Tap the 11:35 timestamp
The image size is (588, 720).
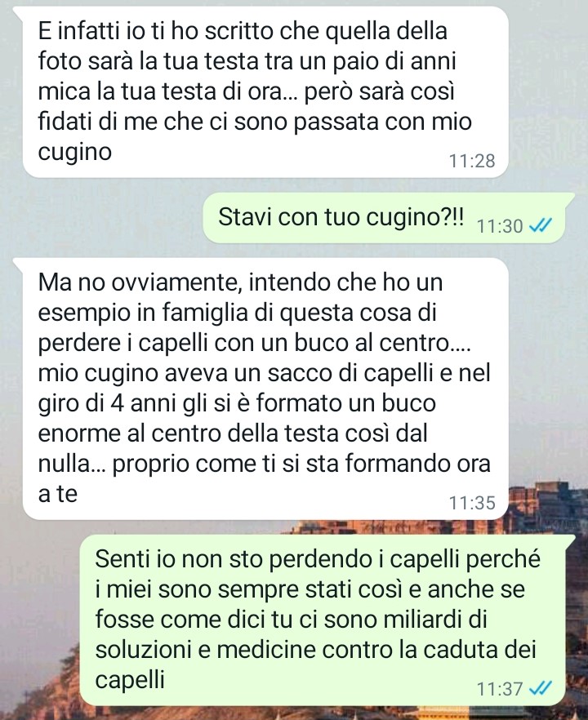pyautogui.click(x=472, y=503)
